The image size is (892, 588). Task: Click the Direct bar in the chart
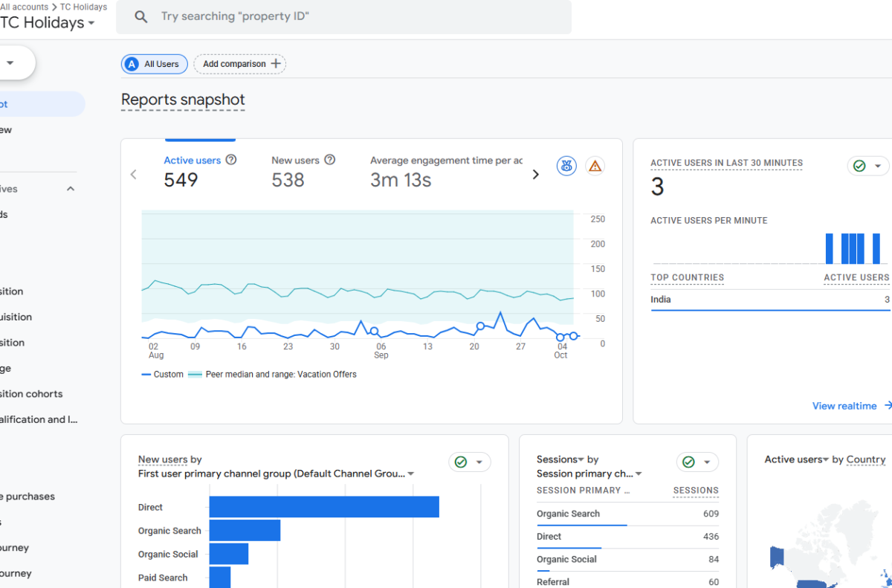324,507
